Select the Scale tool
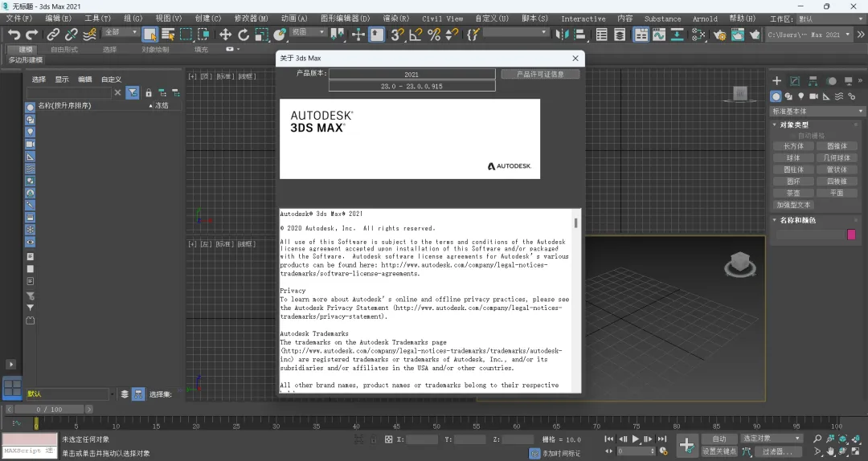This screenshot has height=461, width=868. tap(261, 35)
